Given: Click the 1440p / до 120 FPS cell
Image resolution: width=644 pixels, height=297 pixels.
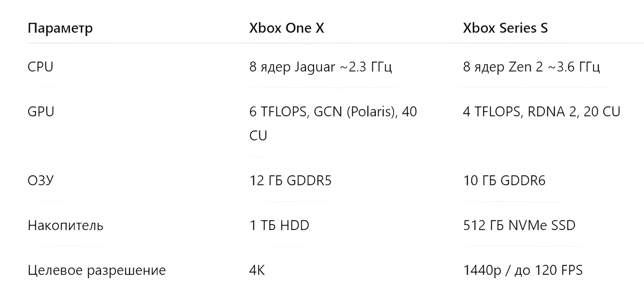Looking at the screenshot, I should point(523,270).
